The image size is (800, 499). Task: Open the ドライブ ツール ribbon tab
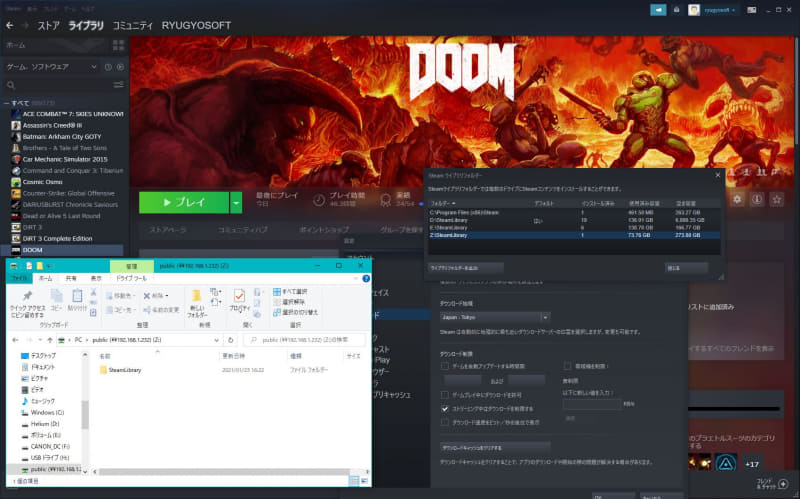pyautogui.click(x=131, y=279)
